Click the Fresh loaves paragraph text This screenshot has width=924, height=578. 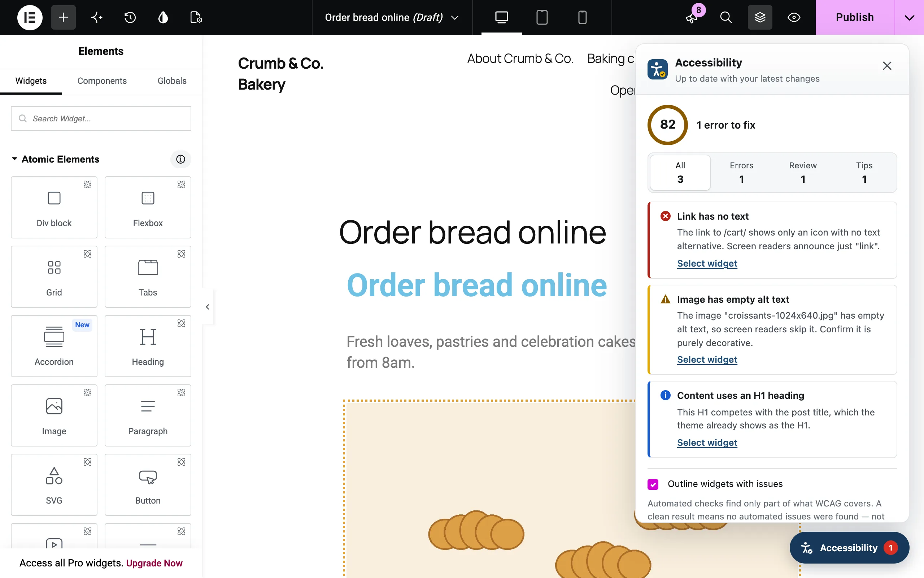(x=491, y=352)
